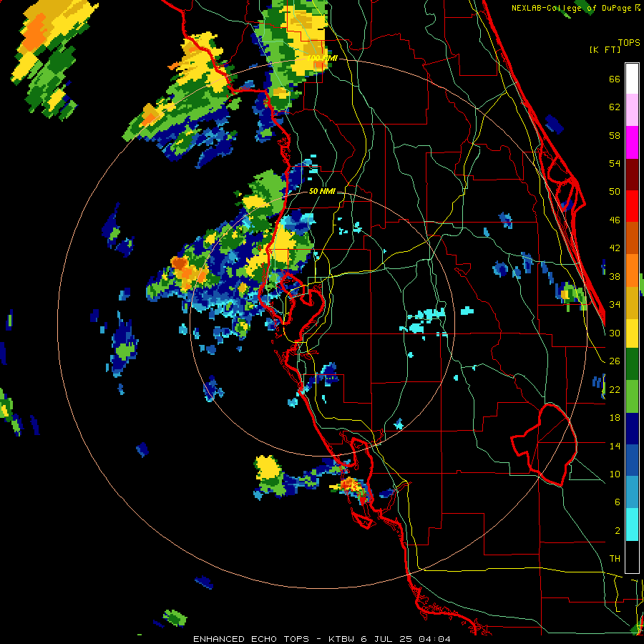The width and height of the screenshot is (644, 644).
Task: Click legend value 22
Action: [615, 389]
